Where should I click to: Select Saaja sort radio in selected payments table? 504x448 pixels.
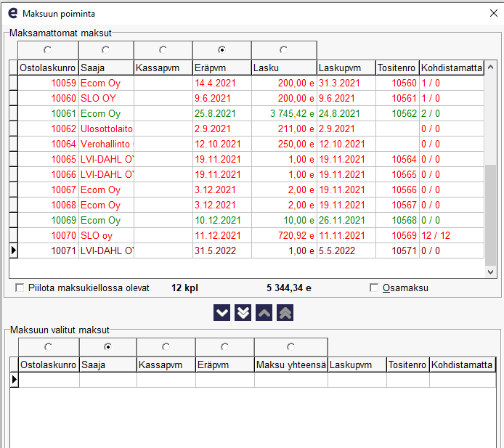[x=107, y=347]
